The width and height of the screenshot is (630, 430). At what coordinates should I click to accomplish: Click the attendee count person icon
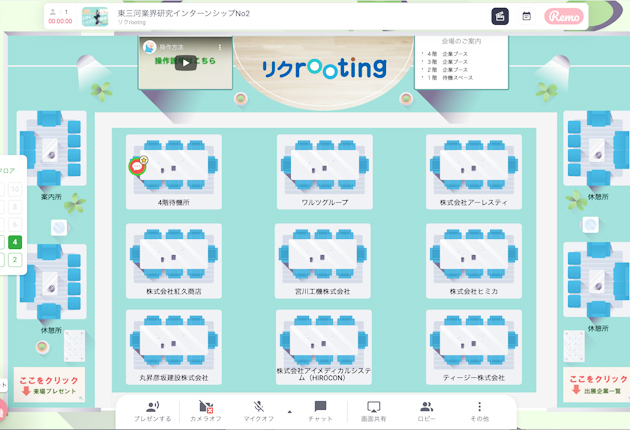(52, 12)
